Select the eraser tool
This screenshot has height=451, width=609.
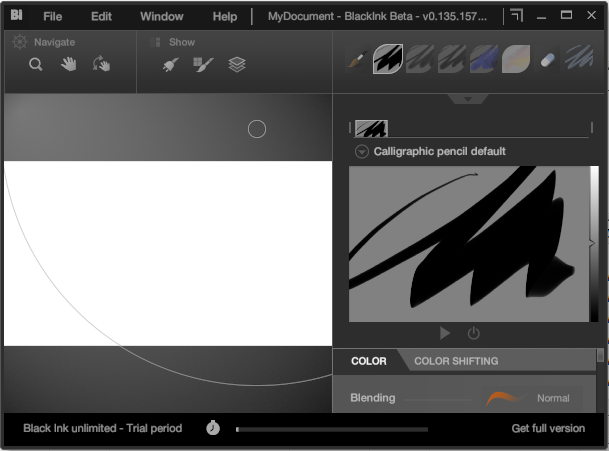pyautogui.click(x=547, y=60)
